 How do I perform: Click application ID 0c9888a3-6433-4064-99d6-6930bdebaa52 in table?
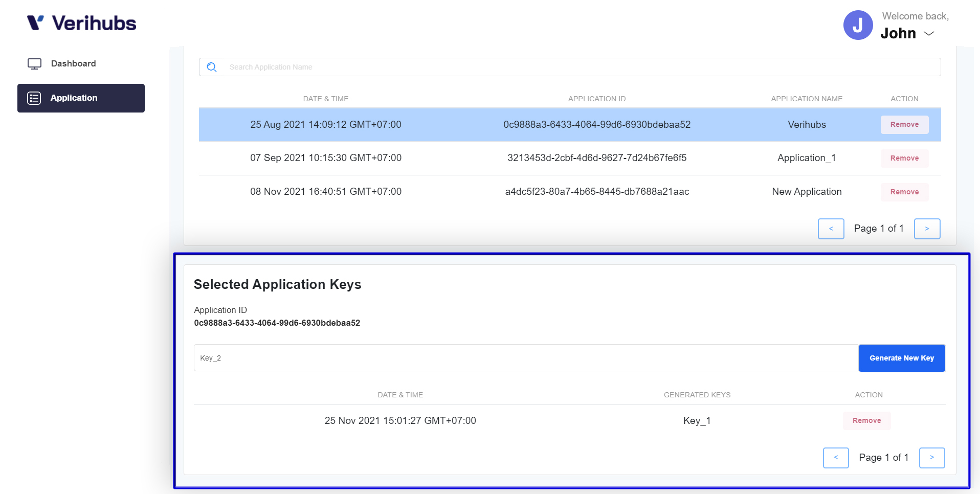597,125
